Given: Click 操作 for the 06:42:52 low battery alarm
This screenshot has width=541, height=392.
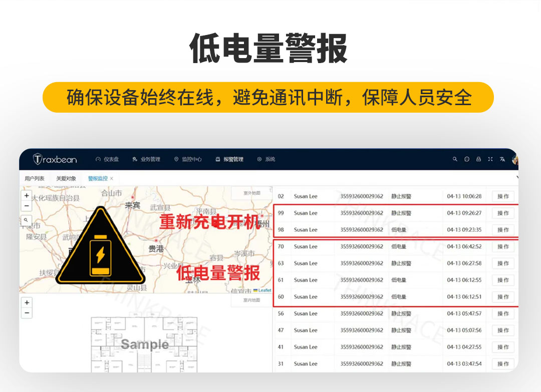Looking at the screenshot, I should coord(503,247).
